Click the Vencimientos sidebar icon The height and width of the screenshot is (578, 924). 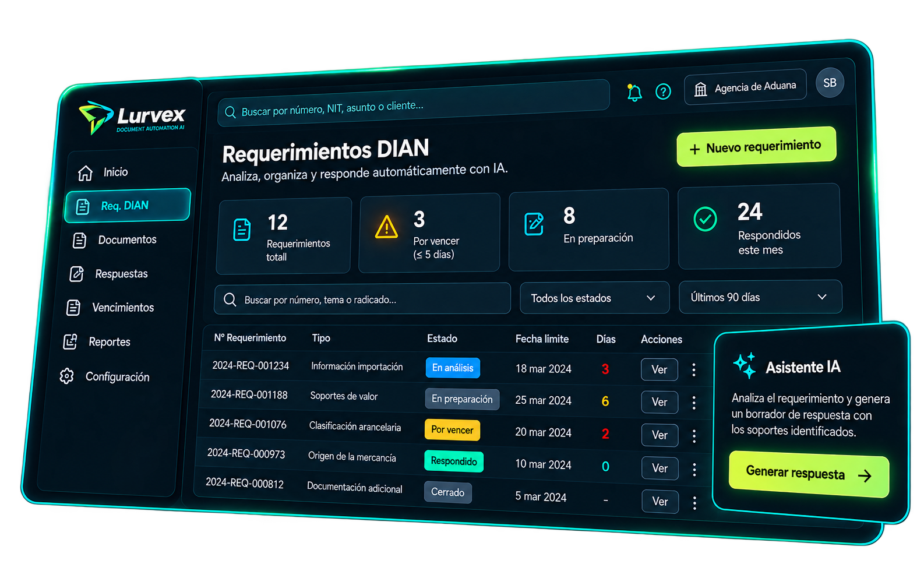pyautogui.click(x=73, y=308)
